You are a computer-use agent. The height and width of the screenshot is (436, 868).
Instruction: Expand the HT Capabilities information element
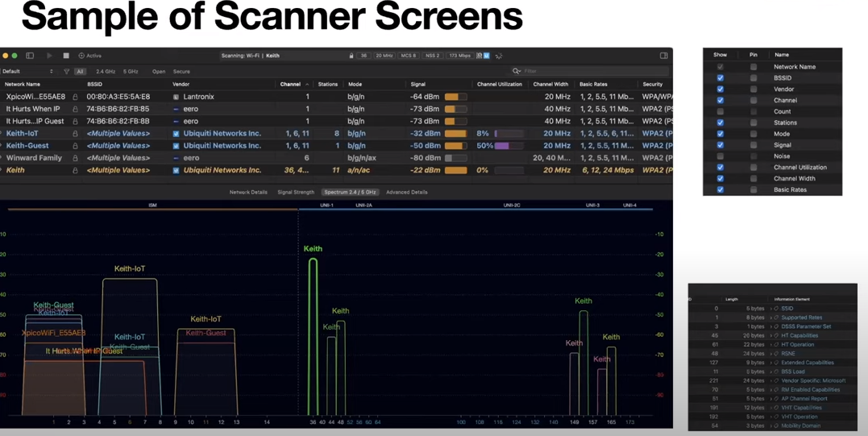coord(771,335)
